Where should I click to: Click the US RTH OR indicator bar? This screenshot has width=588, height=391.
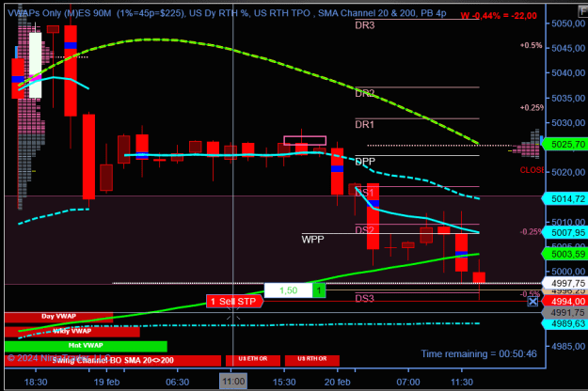click(x=312, y=360)
